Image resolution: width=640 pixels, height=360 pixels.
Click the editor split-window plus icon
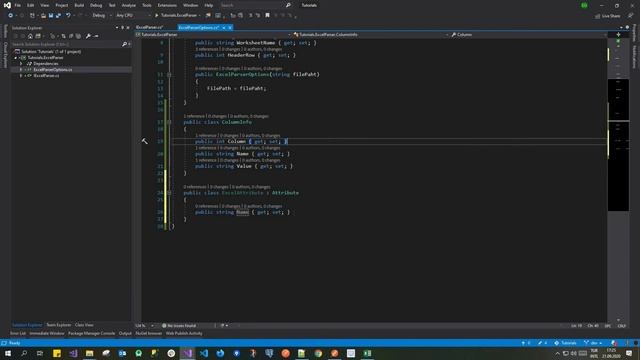[618, 35]
